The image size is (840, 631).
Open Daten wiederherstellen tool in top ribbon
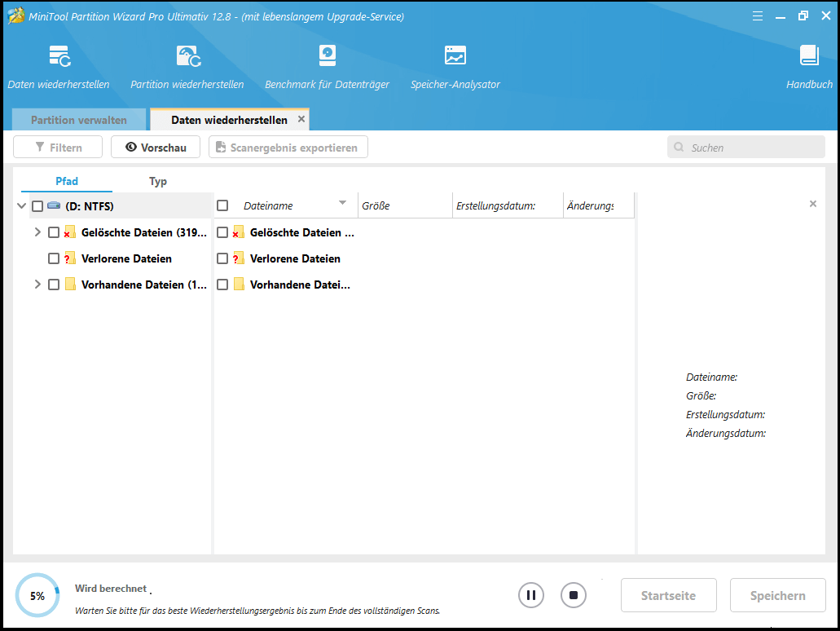[59, 67]
